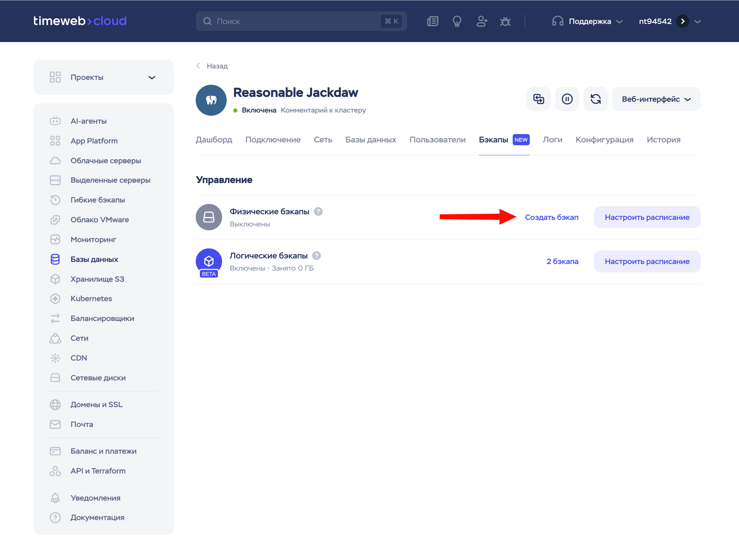The width and height of the screenshot is (739, 560).
Task: Click the restart cluster refresh icon
Action: 595,99
